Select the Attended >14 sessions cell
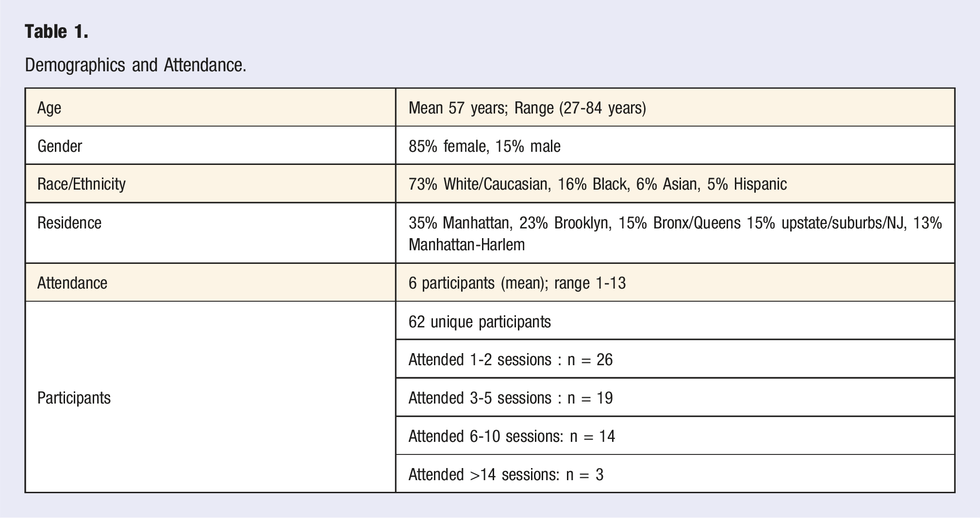The width and height of the screenshot is (980, 518). (675, 474)
